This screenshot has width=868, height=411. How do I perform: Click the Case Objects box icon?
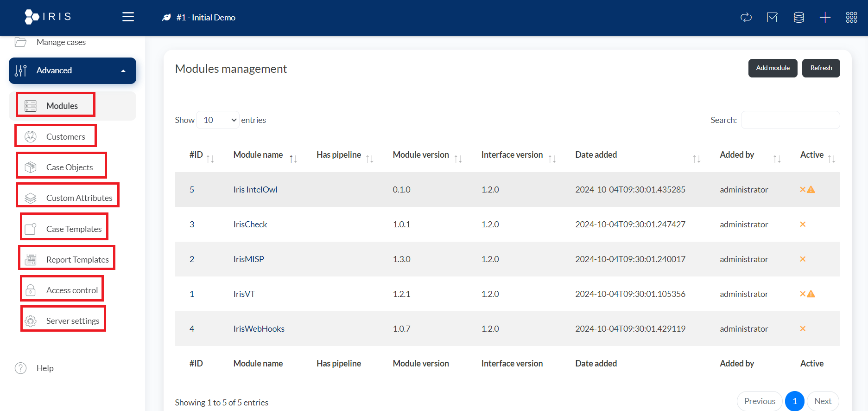tap(31, 167)
